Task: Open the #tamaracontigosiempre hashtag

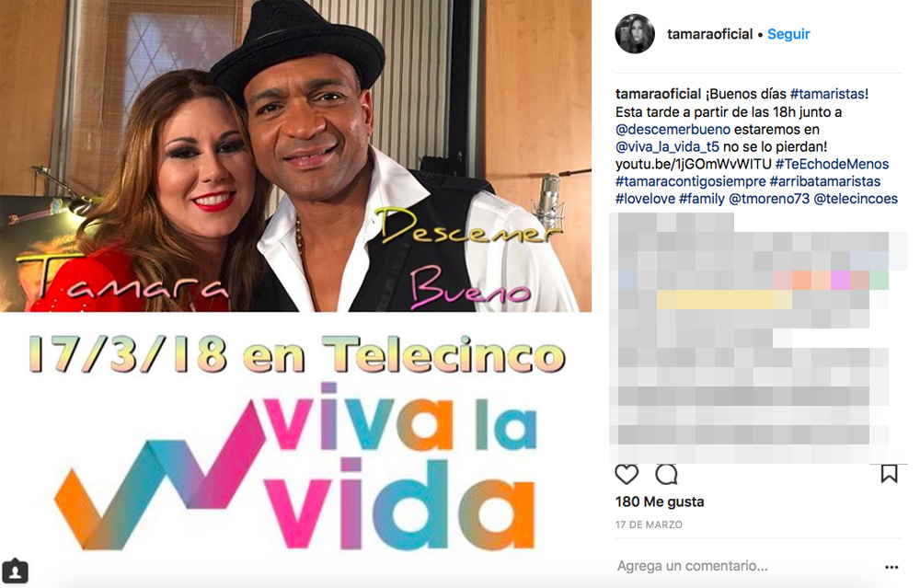Action: coord(691,181)
